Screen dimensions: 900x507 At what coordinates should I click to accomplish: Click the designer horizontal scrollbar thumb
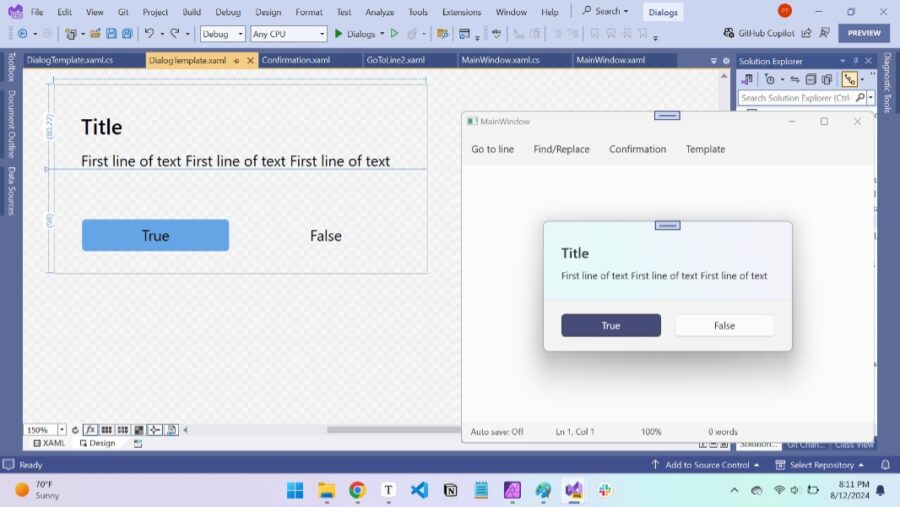[x=393, y=429]
